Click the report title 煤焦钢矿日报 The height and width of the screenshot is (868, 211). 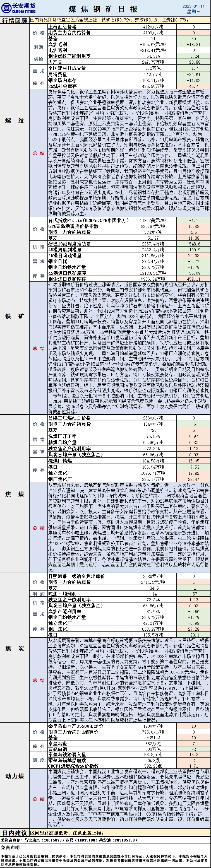[x=103, y=9]
